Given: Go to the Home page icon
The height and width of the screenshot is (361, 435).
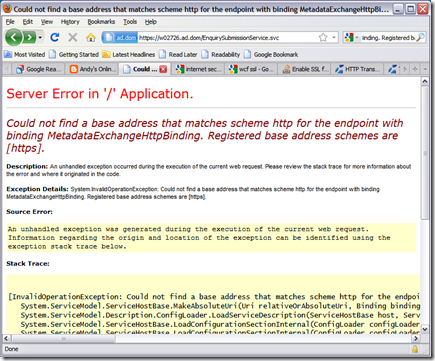Looking at the screenshot, I should point(91,37).
